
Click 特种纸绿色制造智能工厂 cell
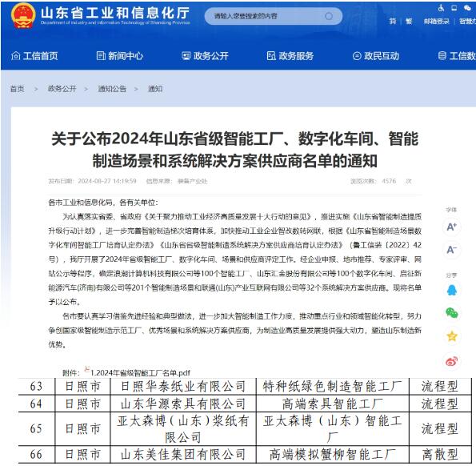(x=333, y=387)
